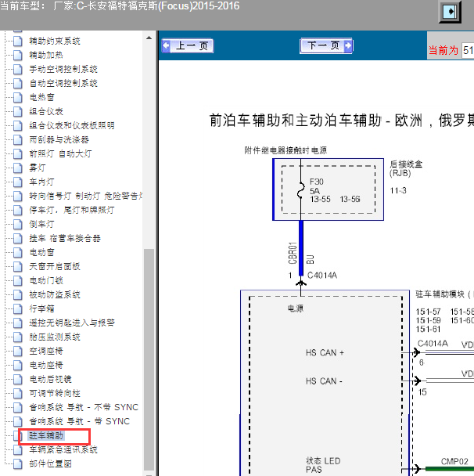Click HS CAN - label in module

pos(324,381)
